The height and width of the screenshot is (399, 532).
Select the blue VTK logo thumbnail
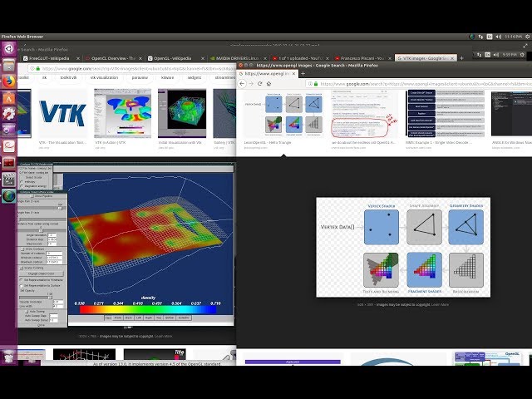tap(62, 113)
